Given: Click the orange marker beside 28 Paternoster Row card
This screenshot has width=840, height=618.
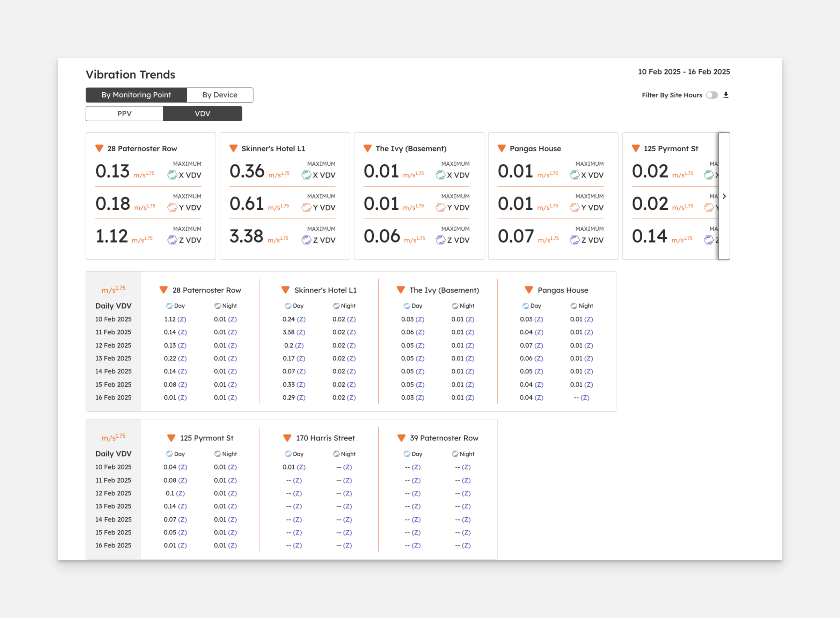Looking at the screenshot, I should click(100, 149).
